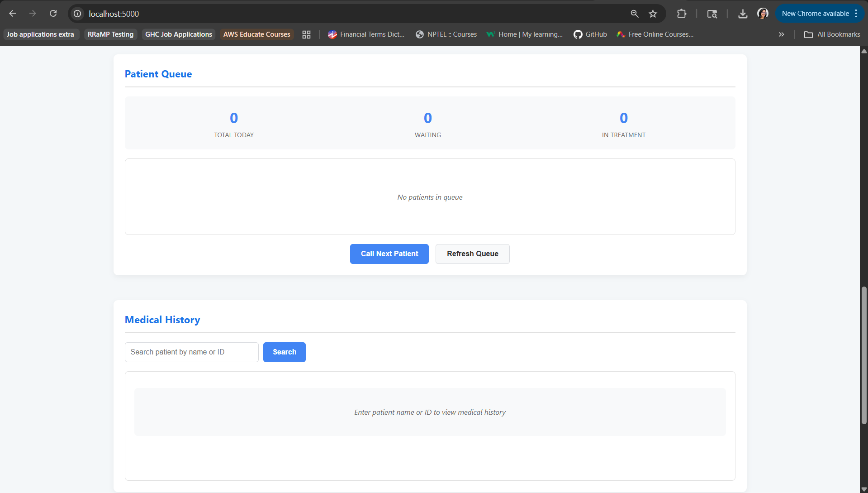Image resolution: width=868 pixels, height=493 pixels.
Task: Click the Search button under Medical History
Action: (x=285, y=352)
